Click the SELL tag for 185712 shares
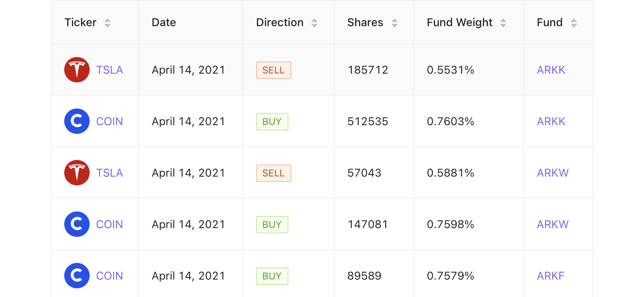The height and width of the screenshot is (297, 644). coord(274,70)
